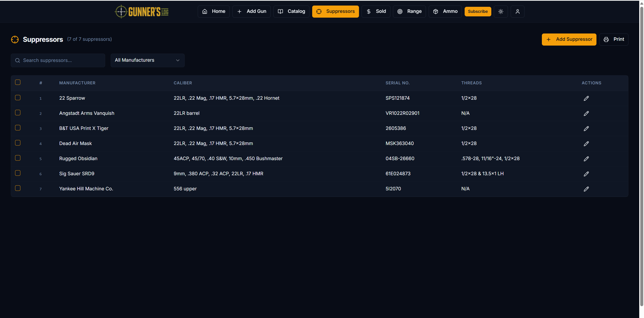The height and width of the screenshot is (318, 644).
Task: Check the Yankee Hill Machine Co. checkbox
Action: pos(18,188)
